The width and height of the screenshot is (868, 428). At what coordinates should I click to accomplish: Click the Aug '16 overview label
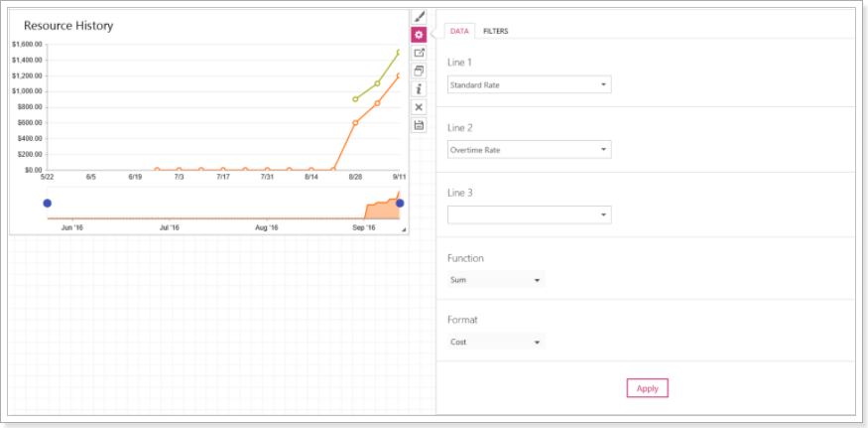[x=267, y=227]
